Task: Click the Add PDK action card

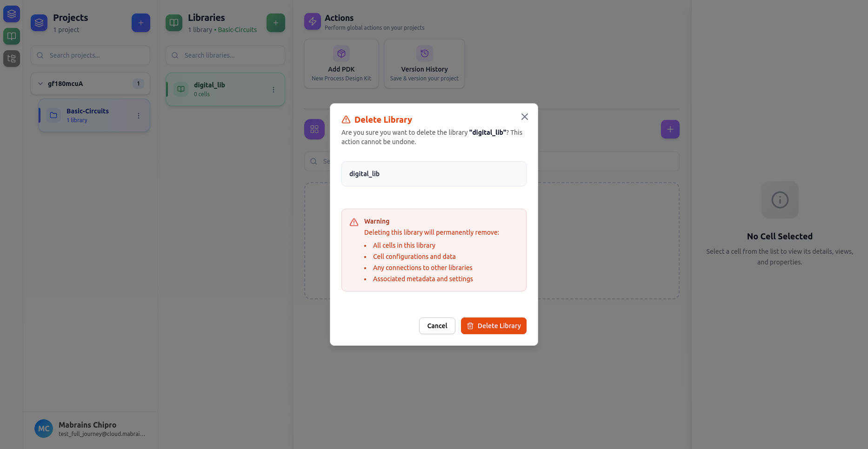Action: 341,64
